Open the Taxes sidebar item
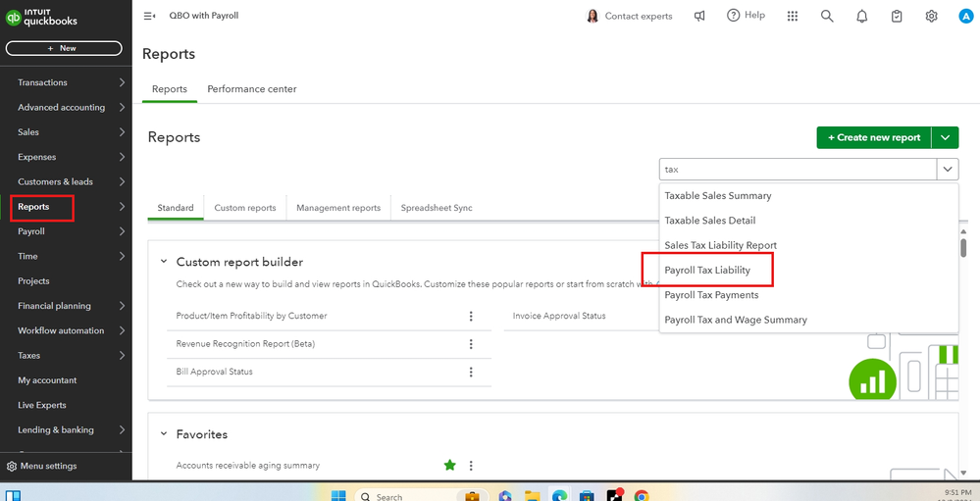980x501 pixels. tap(28, 356)
